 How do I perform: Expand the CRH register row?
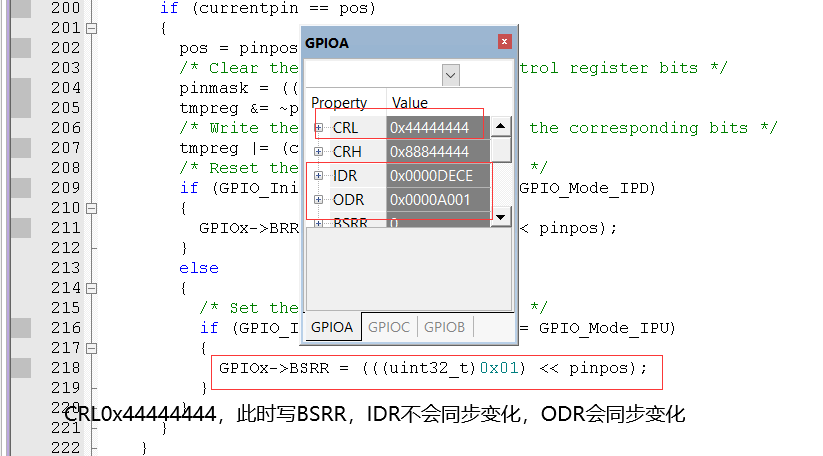pos(318,152)
